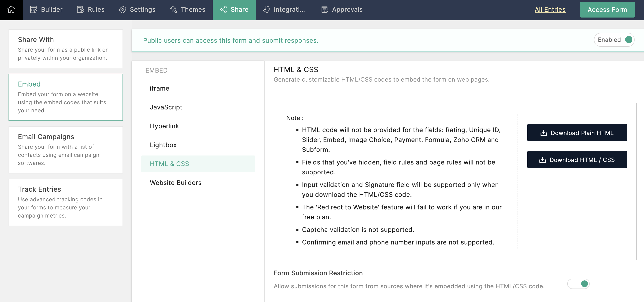The height and width of the screenshot is (302, 644).
Task: Select the JavaScript embed option
Action: coord(166,107)
